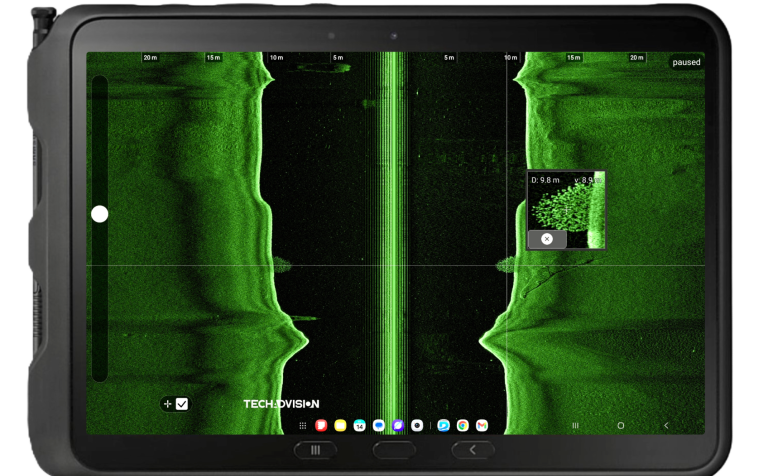Open the blue Messages app icon
Viewport: 768px width, 476px height.
point(379,425)
